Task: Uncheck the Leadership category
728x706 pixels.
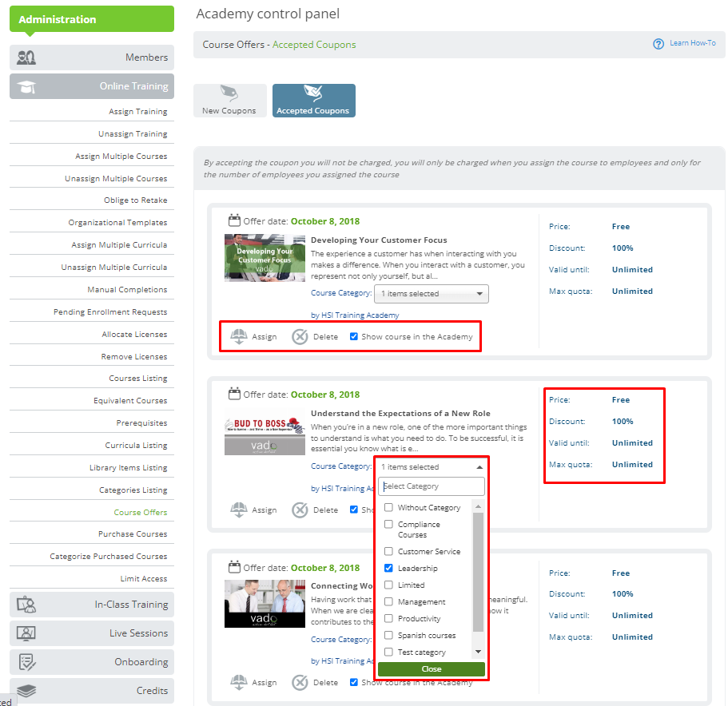Action: 388,568
